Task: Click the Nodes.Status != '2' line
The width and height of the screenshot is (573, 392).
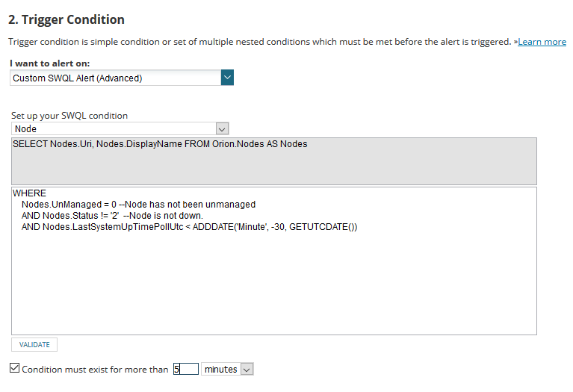Action: 112,216
